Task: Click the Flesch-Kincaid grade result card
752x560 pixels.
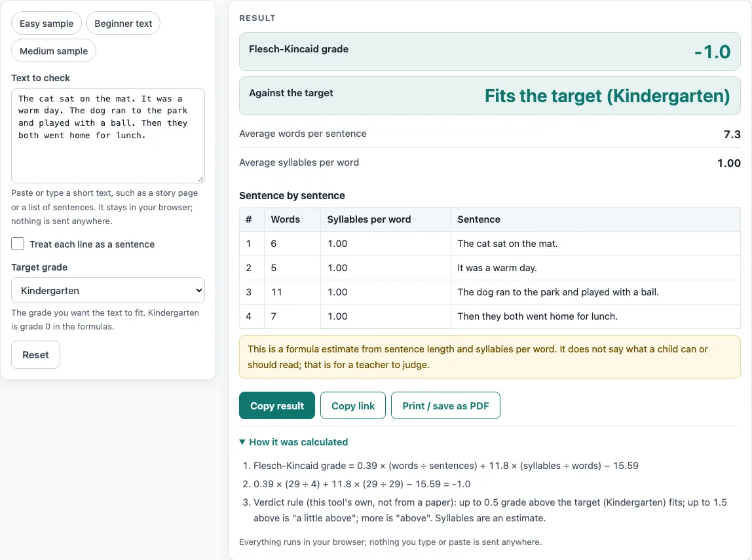Action: click(490, 51)
